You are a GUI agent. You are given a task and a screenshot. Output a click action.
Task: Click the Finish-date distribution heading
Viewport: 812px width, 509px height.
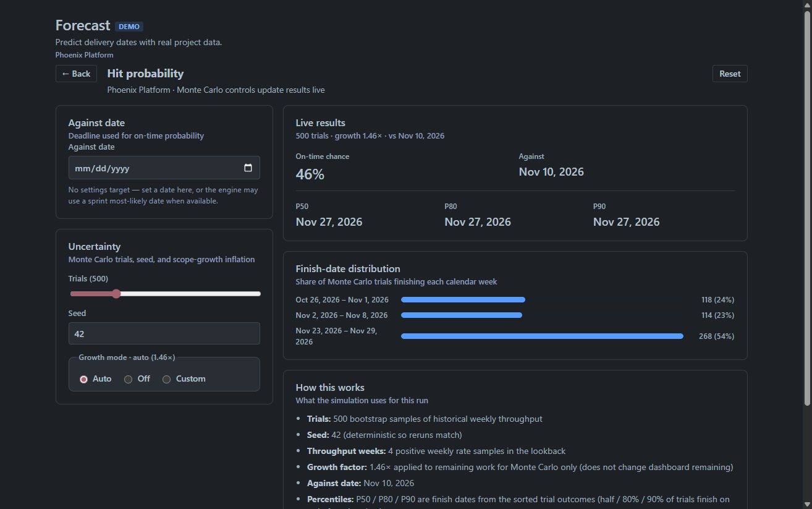(x=348, y=269)
